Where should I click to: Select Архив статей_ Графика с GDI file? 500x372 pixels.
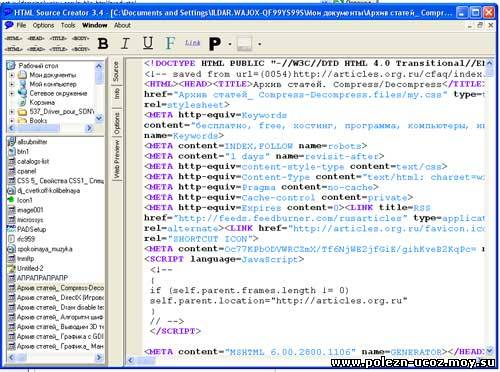click(x=60, y=336)
